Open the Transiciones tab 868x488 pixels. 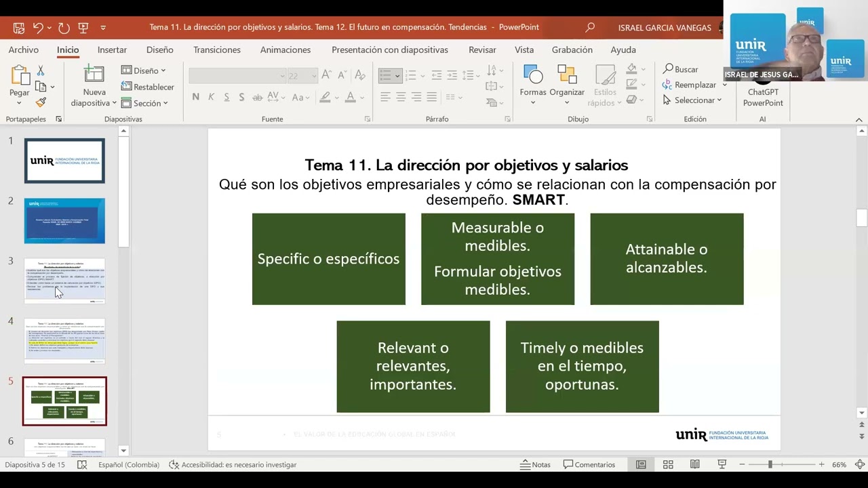tap(217, 49)
